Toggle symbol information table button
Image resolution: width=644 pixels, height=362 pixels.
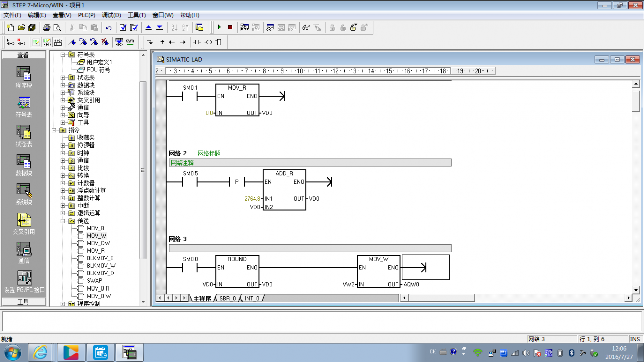[58, 42]
